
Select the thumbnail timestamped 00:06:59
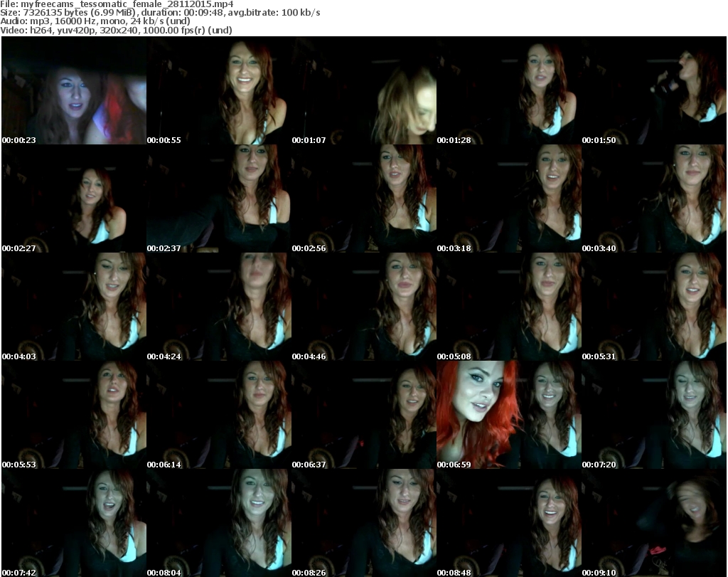click(x=509, y=414)
